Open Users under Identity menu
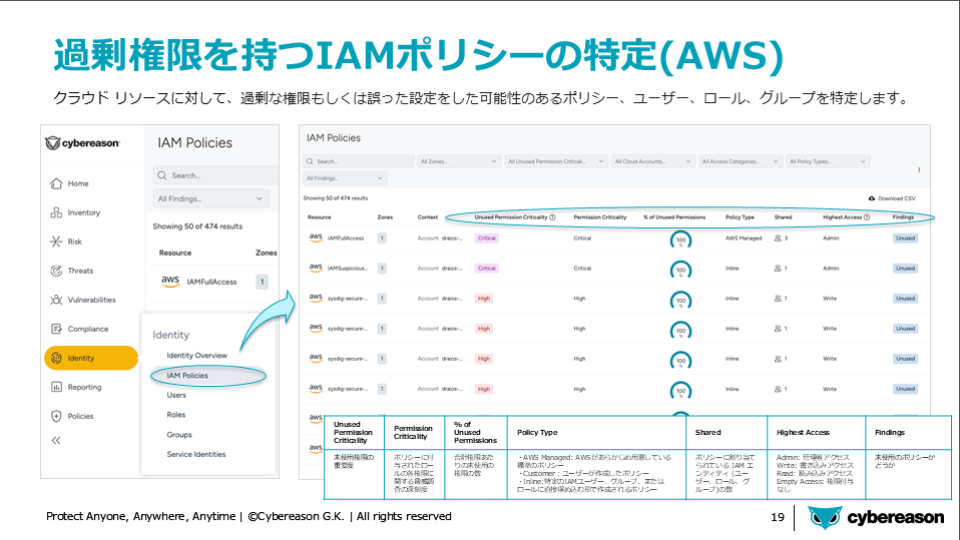Image resolution: width=960 pixels, height=540 pixels. pos(176,395)
